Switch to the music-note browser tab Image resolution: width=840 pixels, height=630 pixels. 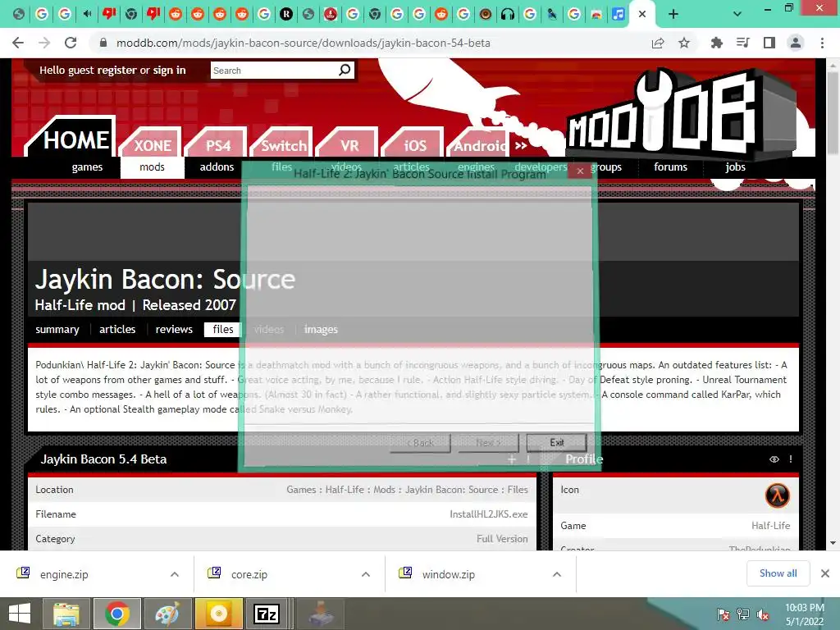[x=619, y=15]
